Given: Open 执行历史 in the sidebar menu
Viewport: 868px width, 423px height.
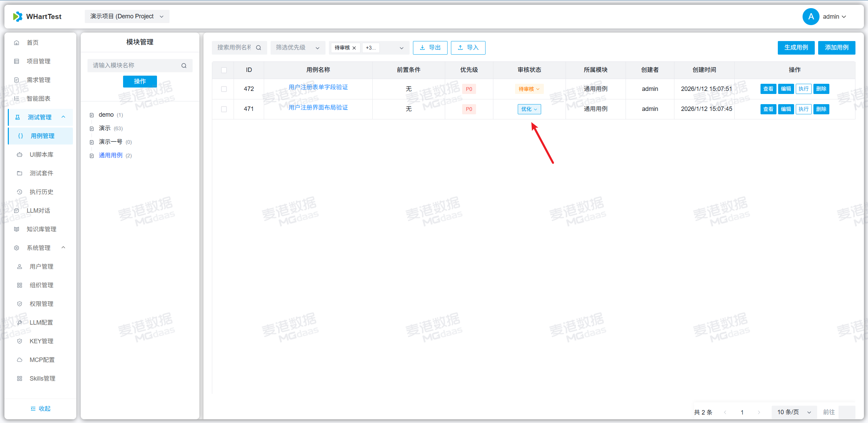Looking at the screenshot, I should 41,192.
